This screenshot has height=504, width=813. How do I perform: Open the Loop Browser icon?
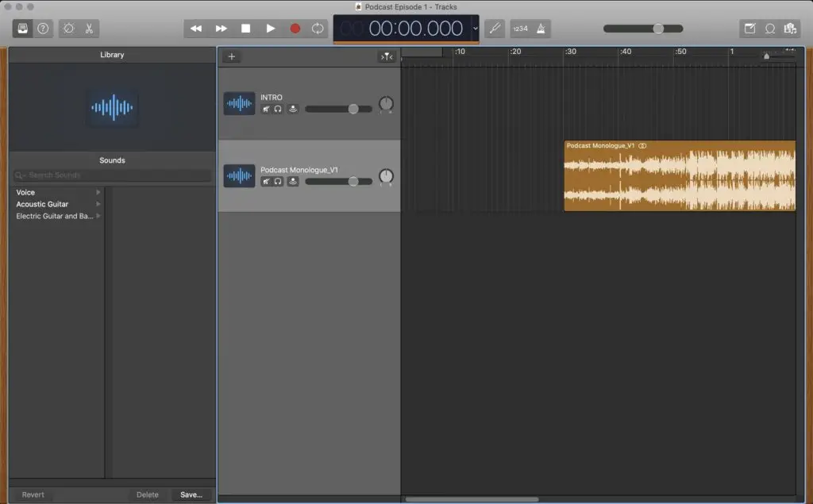(x=770, y=29)
